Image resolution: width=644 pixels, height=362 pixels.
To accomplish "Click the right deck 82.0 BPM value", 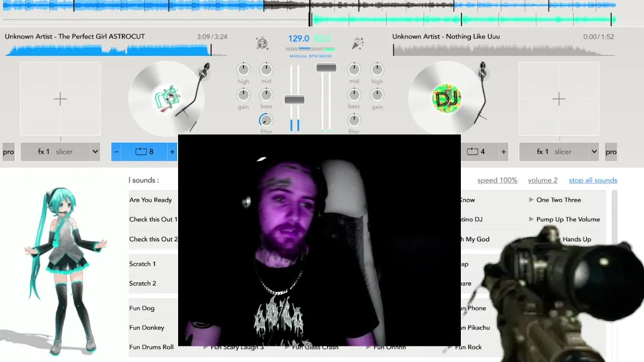I will tap(322, 39).
